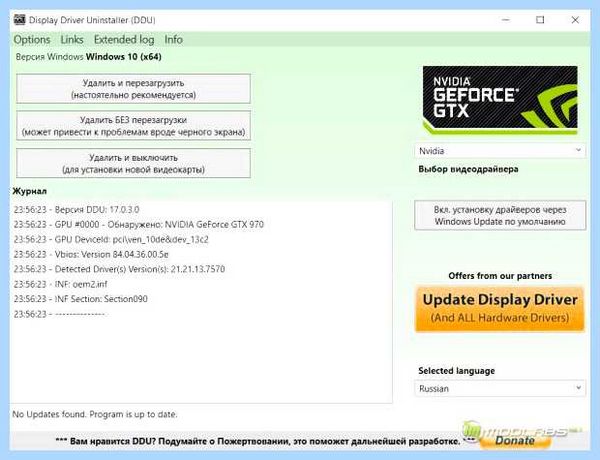Expand the Nvidia driver selection dropdown
600x460 pixels.
click(500, 151)
